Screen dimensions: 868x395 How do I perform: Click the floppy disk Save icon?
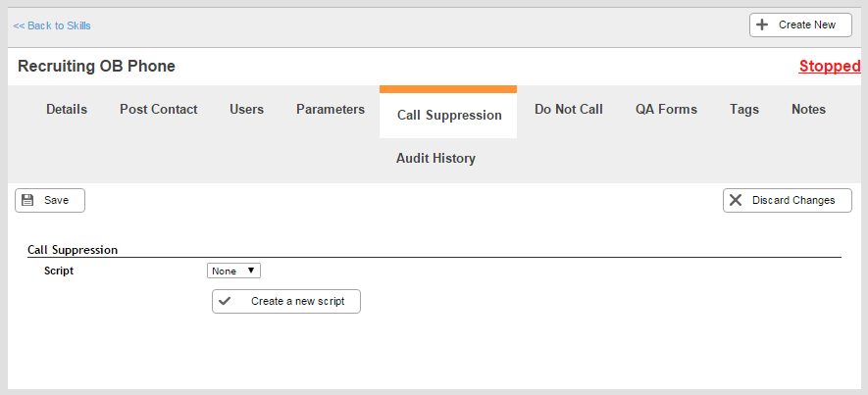[27, 200]
